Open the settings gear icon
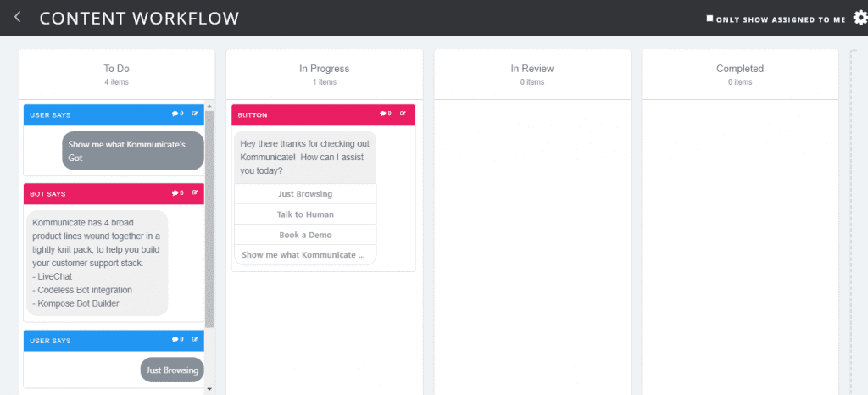 pyautogui.click(x=860, y=19)
